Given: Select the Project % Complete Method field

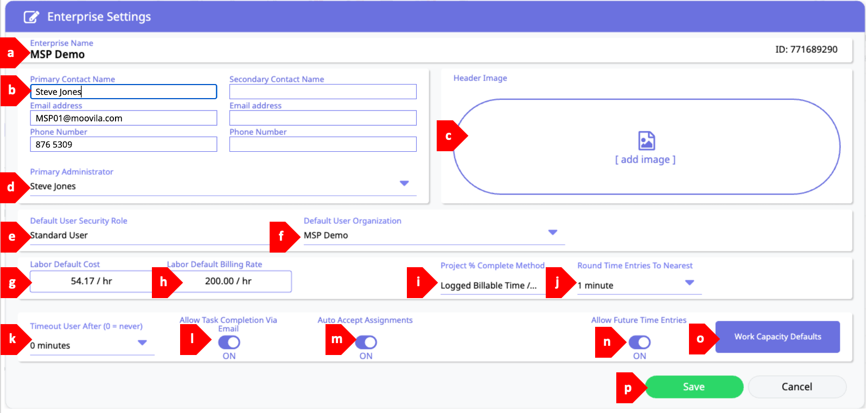Looking at the screenshot, I should click(x=488, y=286).
